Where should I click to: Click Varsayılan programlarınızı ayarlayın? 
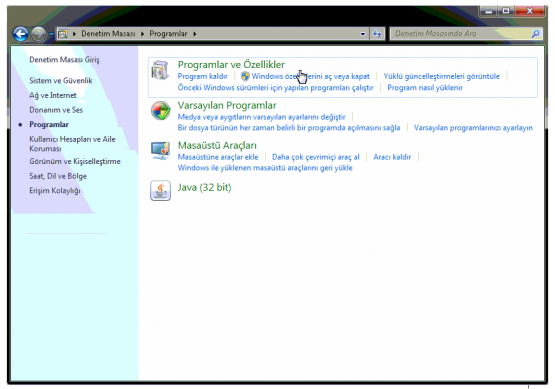(x=473, y=128)
